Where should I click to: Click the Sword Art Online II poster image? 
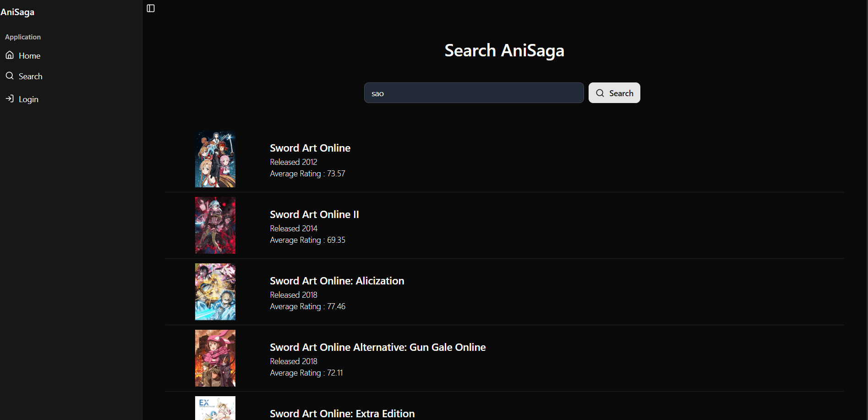pos(215,225)
